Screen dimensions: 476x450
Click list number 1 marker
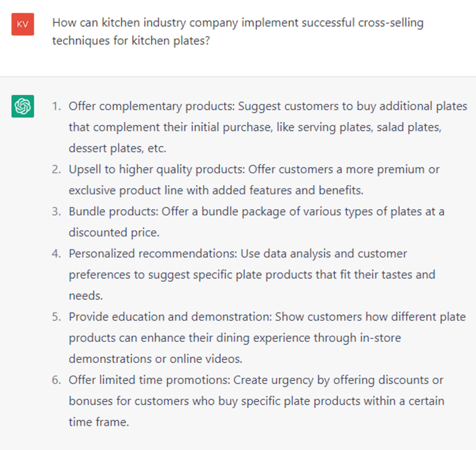coord(56,106)
